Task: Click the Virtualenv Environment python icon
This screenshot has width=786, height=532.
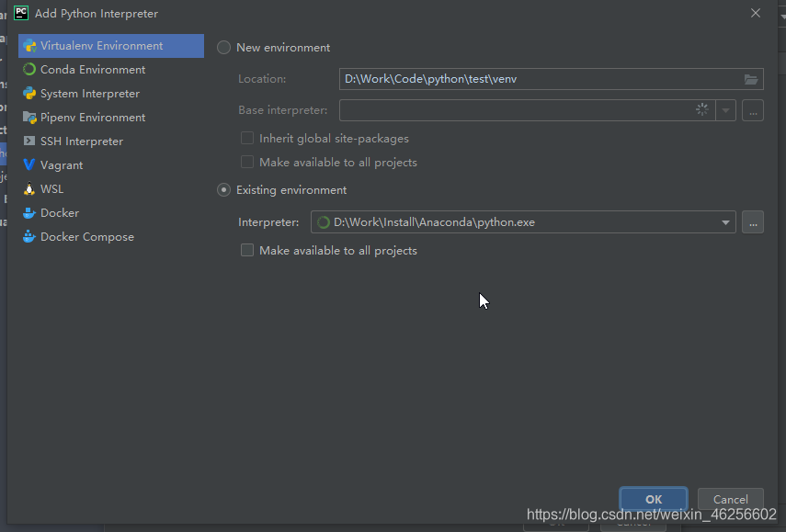Action: pos(29,46)
